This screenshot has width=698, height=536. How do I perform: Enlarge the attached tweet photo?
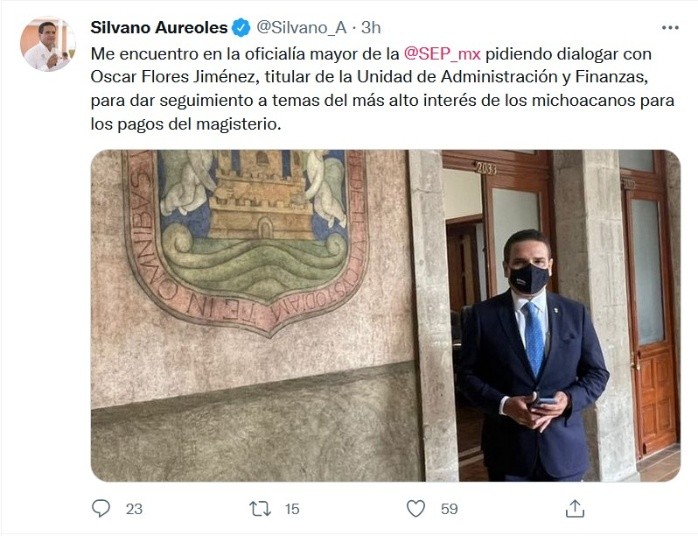tap(386, 316)
